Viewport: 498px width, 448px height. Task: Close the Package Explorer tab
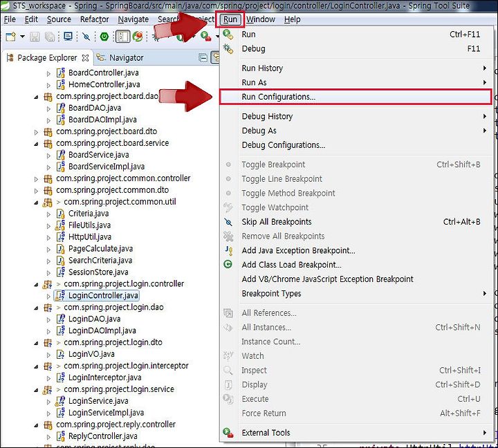coord(86,58)
